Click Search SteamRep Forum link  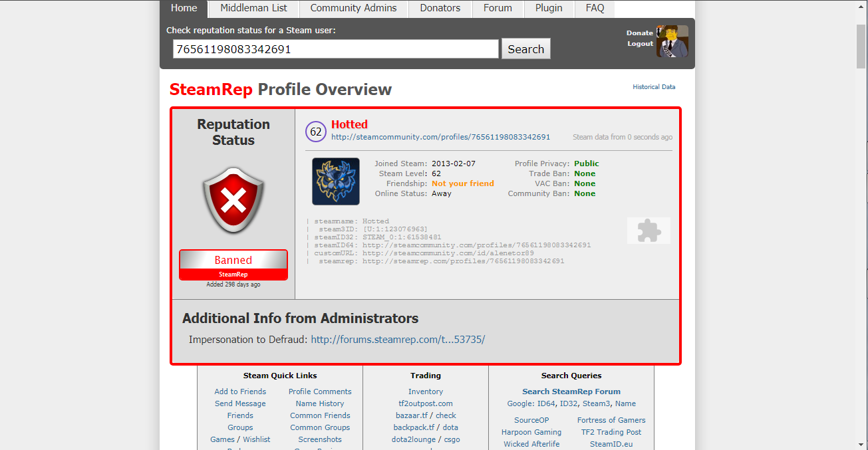tap(571, 392)
